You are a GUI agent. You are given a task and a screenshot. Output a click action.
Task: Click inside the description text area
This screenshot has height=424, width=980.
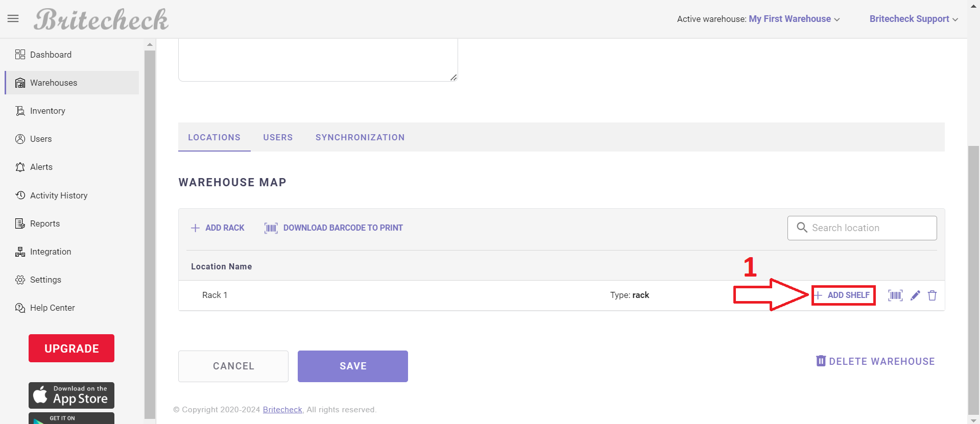[318, 60]
